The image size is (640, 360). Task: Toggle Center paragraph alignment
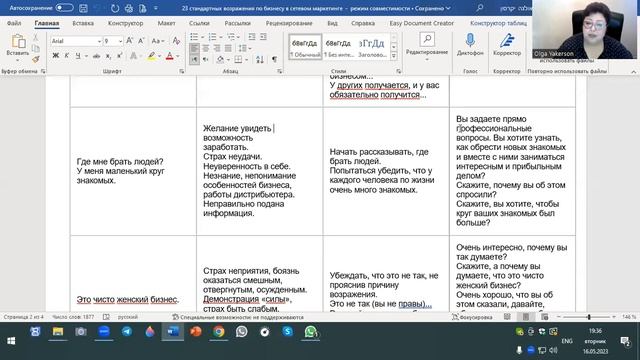[206, 49]
